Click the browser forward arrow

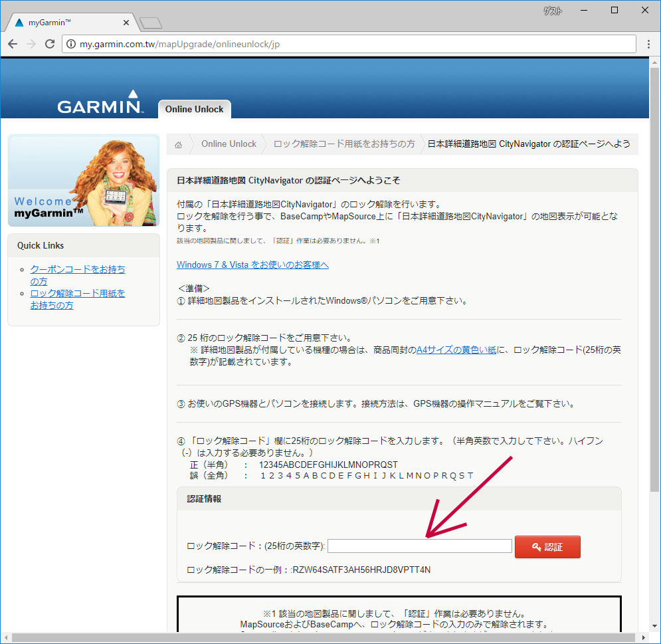pyautogui.click(x=31, y=44)
